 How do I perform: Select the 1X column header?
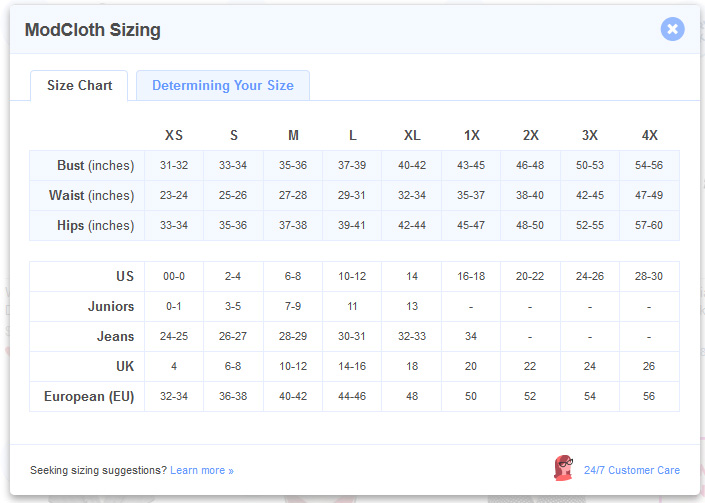(x=472, y=135)
